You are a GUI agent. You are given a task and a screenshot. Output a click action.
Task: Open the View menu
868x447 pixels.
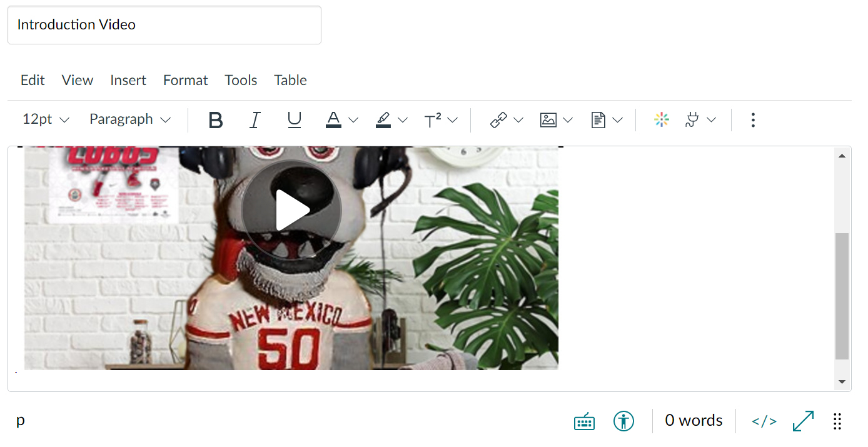tap(78, 80)
